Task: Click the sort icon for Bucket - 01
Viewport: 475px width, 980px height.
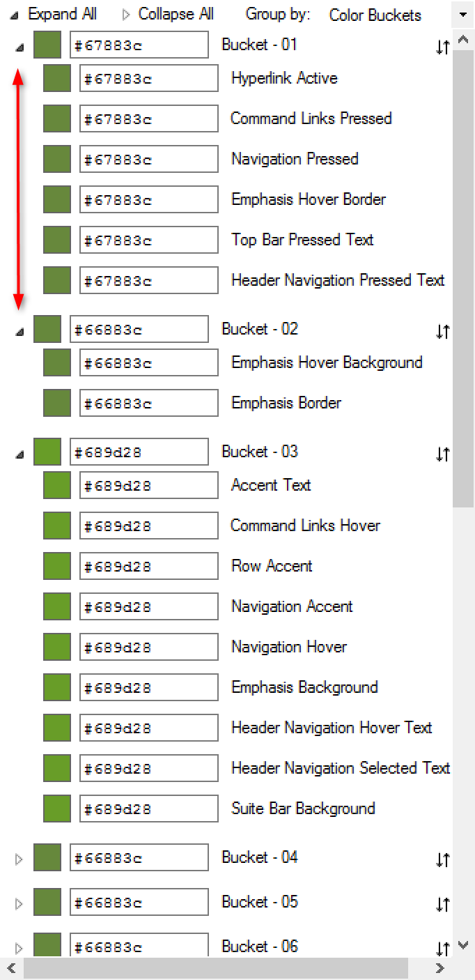Action: pos(442,47)
